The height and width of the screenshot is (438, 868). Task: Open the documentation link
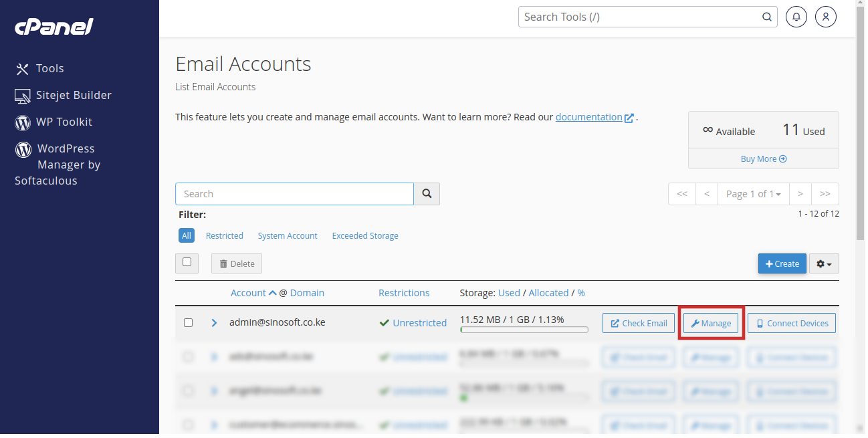click(x=588, y=117)
